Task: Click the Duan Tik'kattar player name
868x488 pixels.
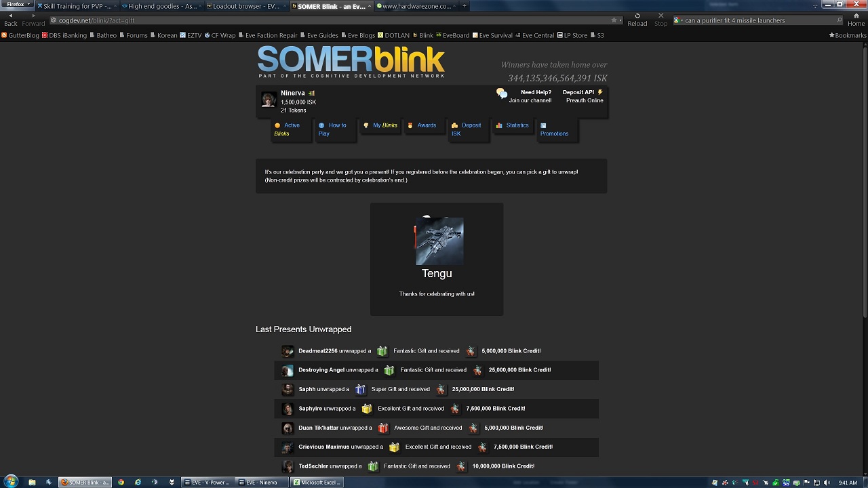Action: (318, 428)
